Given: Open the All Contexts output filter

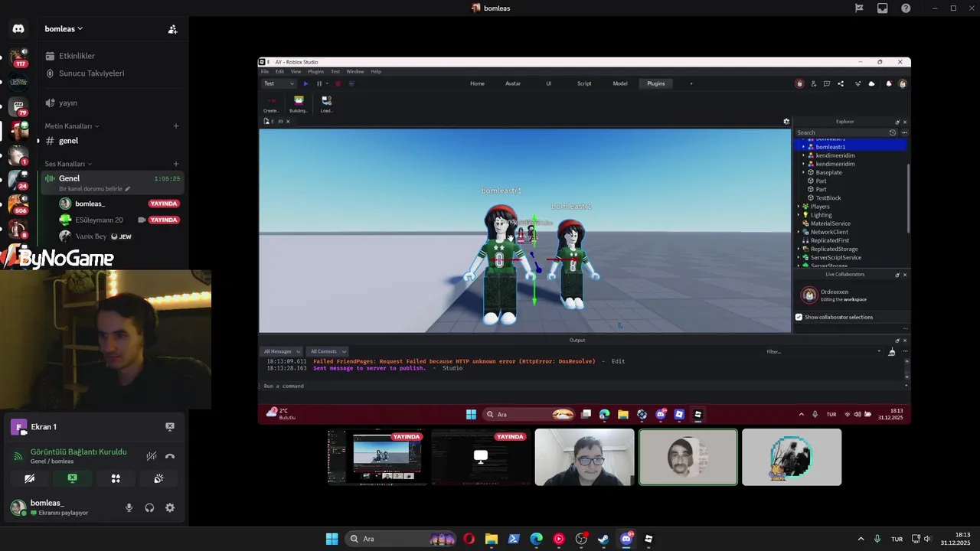Looking at the screenshot, I should [328, 351].
